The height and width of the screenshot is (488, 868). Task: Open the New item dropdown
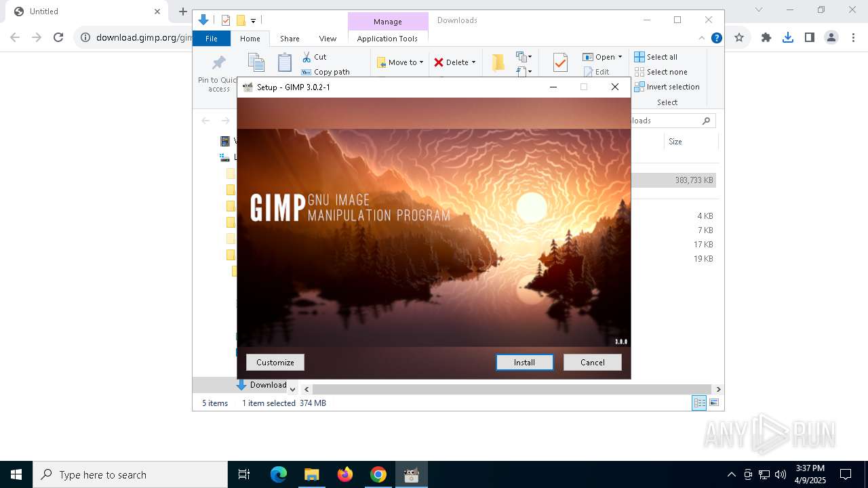click(x=524, y=57)
